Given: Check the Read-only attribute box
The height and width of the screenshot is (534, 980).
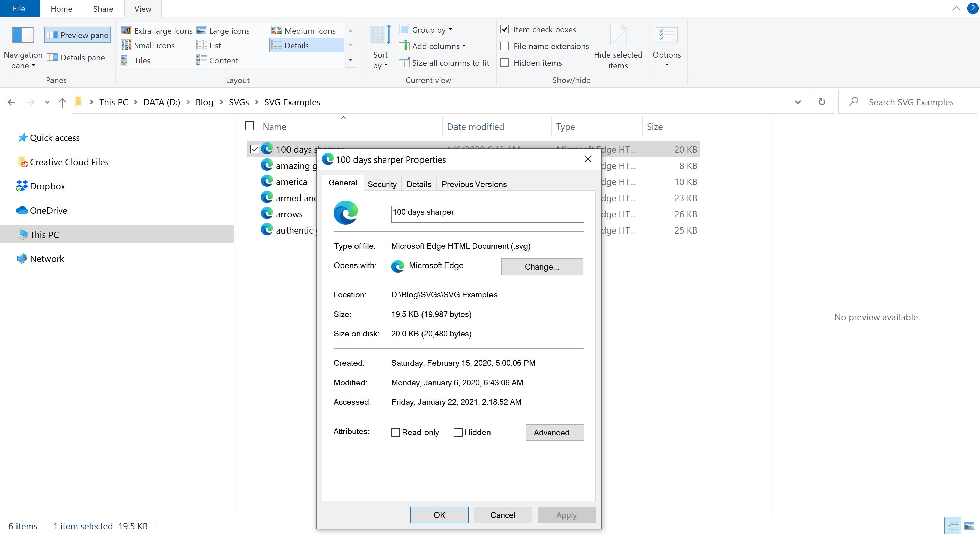Looking at the screenshot, I should pos(395,432).
